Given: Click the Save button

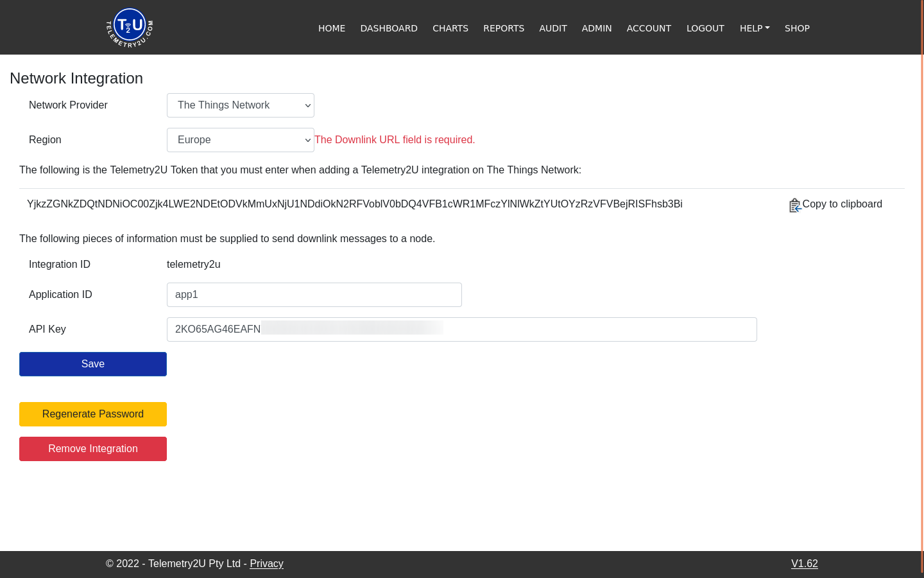Looking at the screenshot, I should click(92, 364).
